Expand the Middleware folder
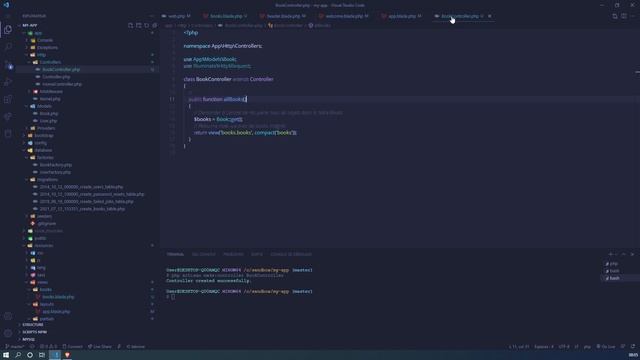640x360 pixels. click(51, 91)
